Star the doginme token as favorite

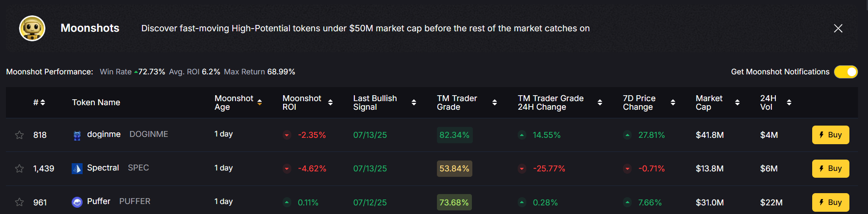(x=20, y=135)
